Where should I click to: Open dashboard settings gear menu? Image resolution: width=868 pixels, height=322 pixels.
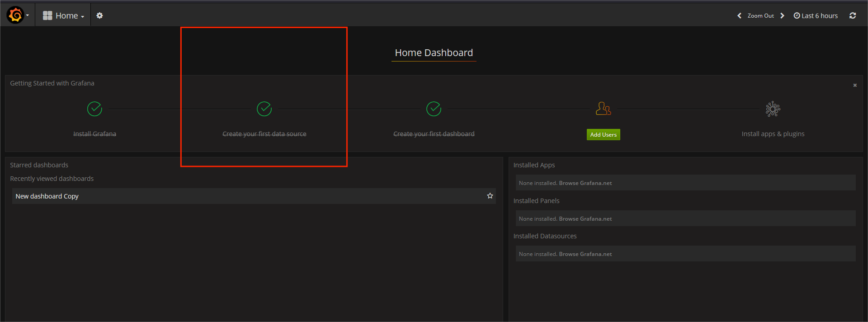[99, 15]
